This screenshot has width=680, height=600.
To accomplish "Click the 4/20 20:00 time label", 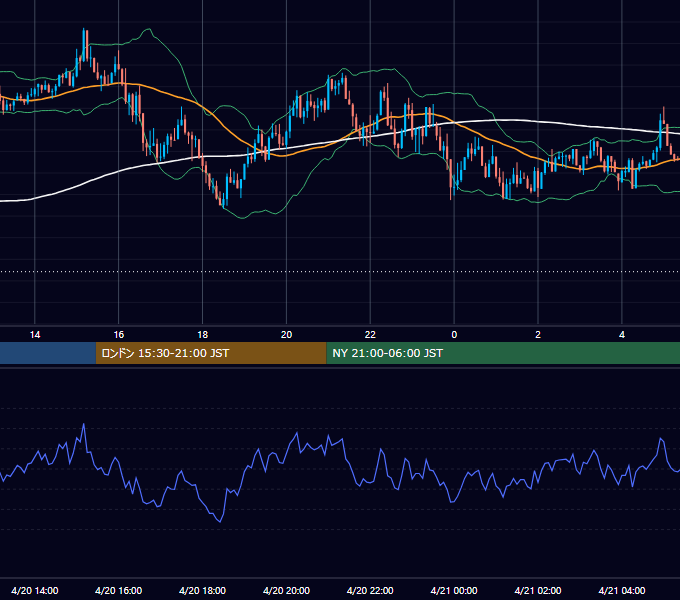I will tap(286, 590).
